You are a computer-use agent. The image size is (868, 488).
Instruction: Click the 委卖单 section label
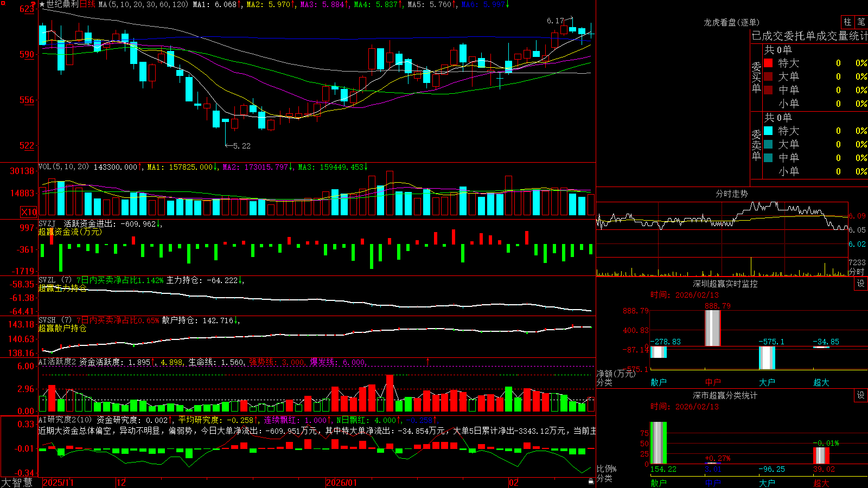(756, 144)
